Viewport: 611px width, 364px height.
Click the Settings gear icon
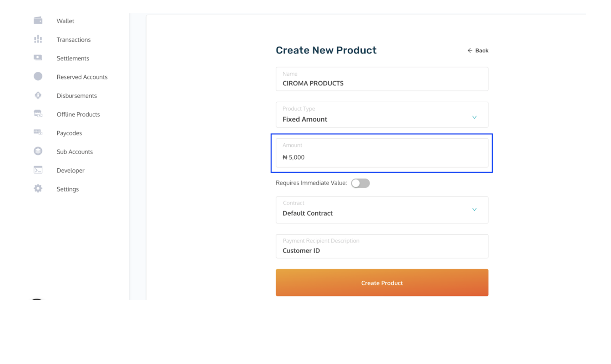[38, 189]
